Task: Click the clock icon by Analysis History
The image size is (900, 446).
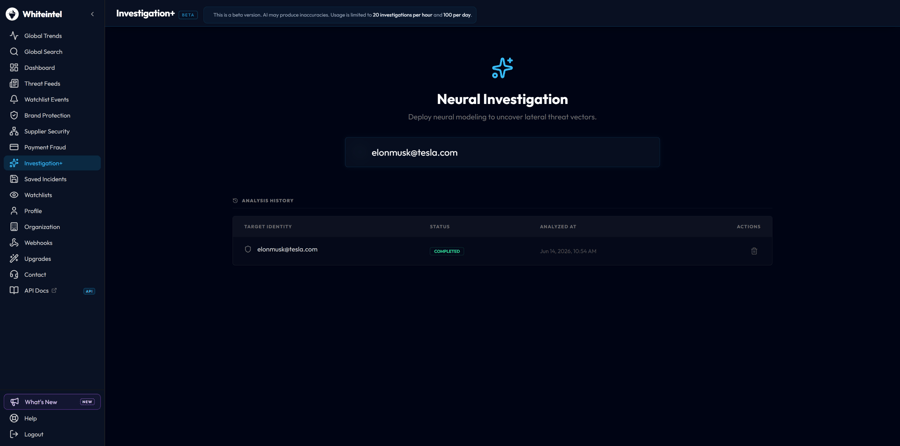Action: pos(235,201)
